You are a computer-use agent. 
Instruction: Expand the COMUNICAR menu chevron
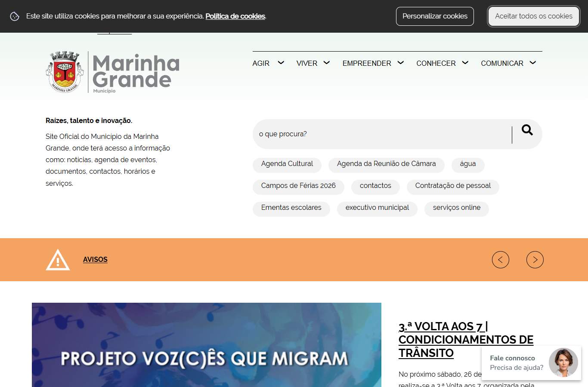[x=533, y=63]
